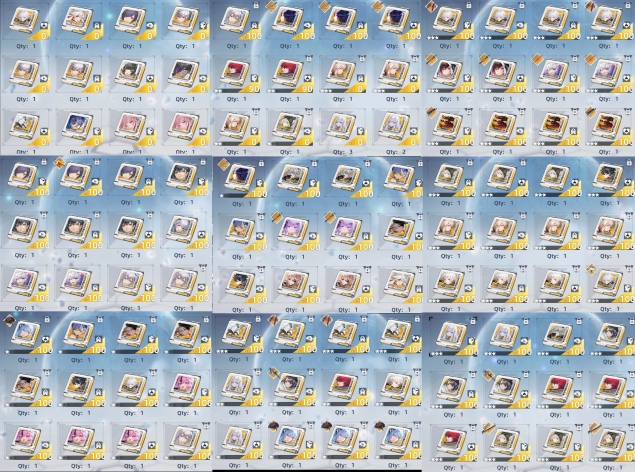
Task: Click equipped badge on one-star navy-haired memory
Action: (x=223, y=164)
